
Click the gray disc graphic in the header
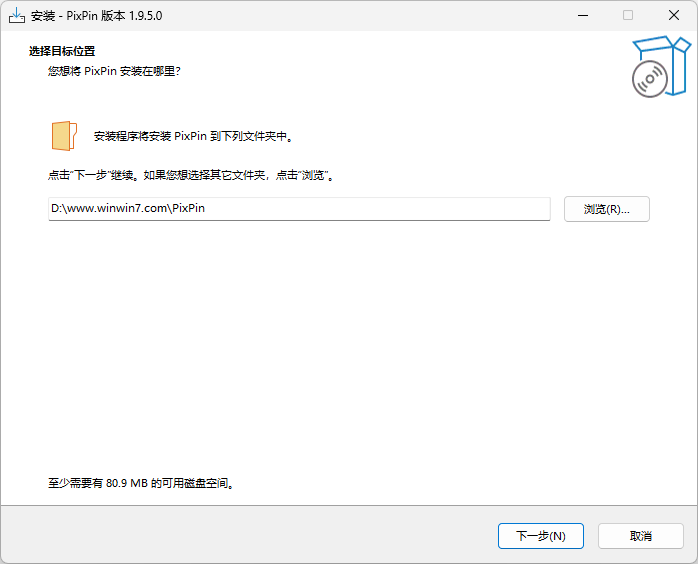649,79
